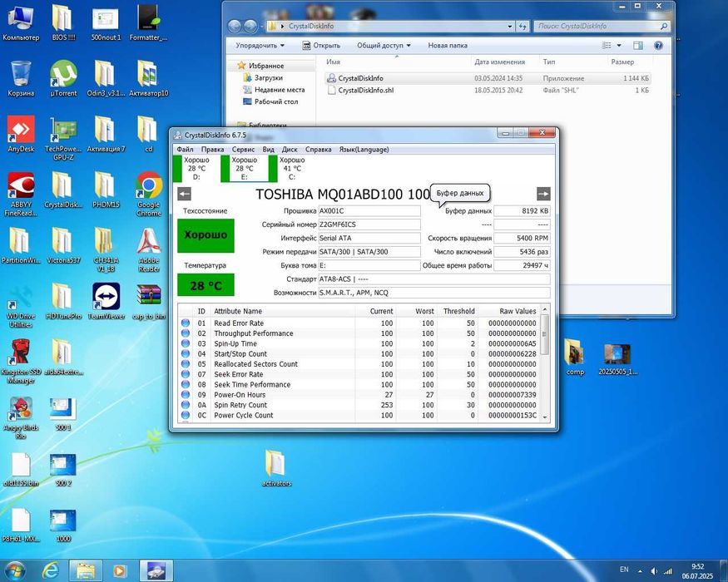The width and height of the screenshot is (728, 582).
Task: Open the Корзина recycle bin icon
Action: (x=21, y=79)
